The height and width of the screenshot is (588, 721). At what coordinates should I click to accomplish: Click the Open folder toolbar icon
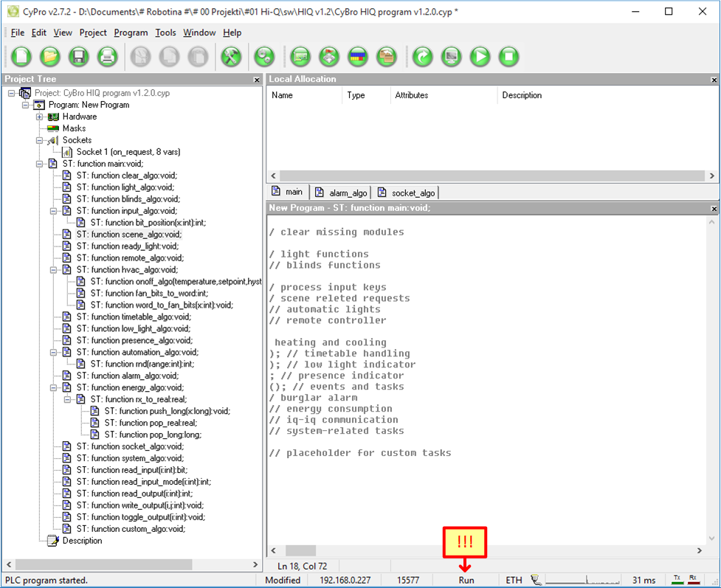[x=50, y=56]
